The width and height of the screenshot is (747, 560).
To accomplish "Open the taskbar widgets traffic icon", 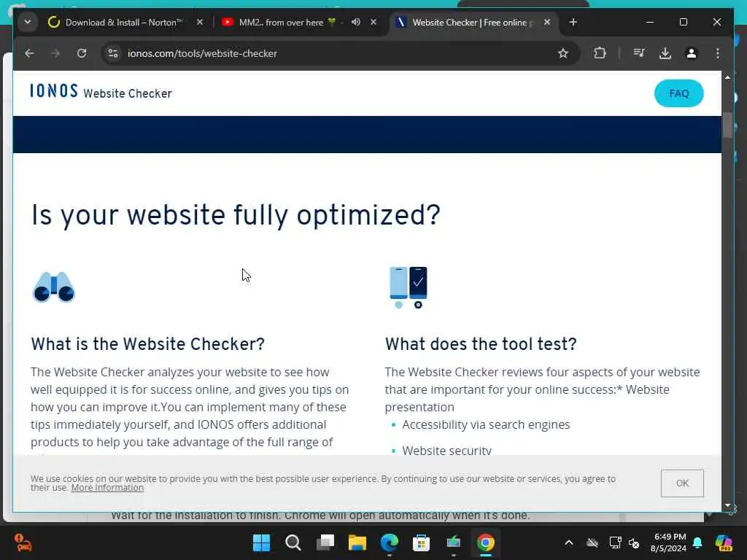I will (23, 542).
